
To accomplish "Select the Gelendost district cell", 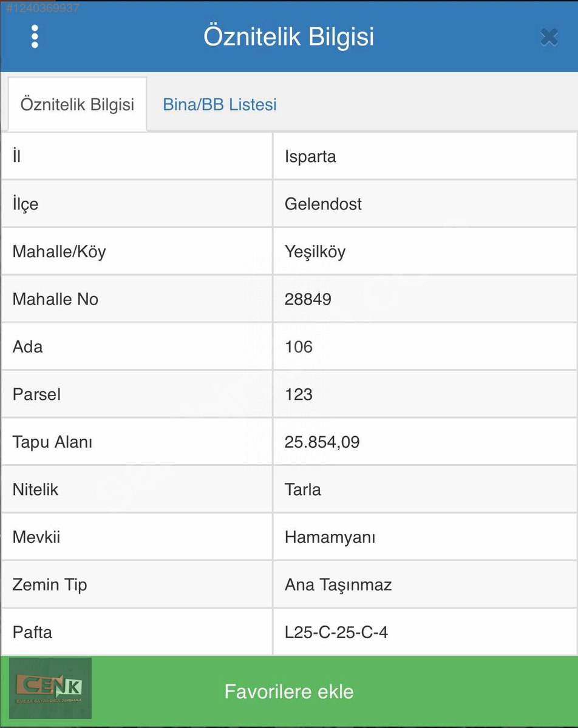I will [424, 204].
